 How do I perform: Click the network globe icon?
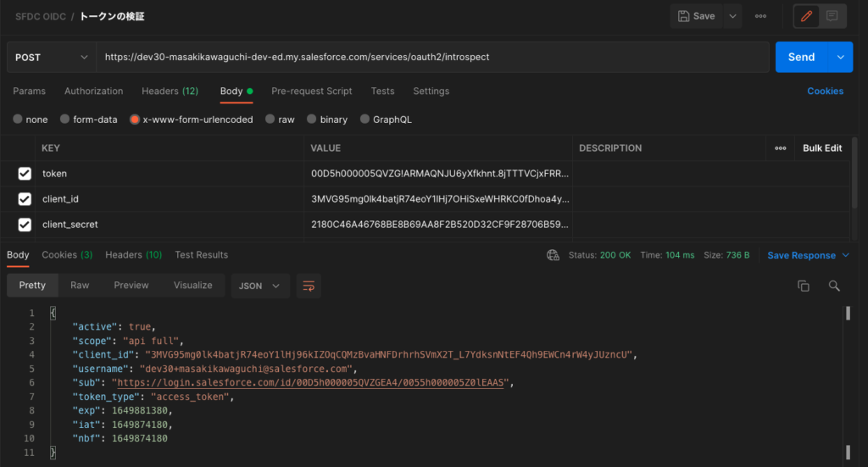point(554,255)
